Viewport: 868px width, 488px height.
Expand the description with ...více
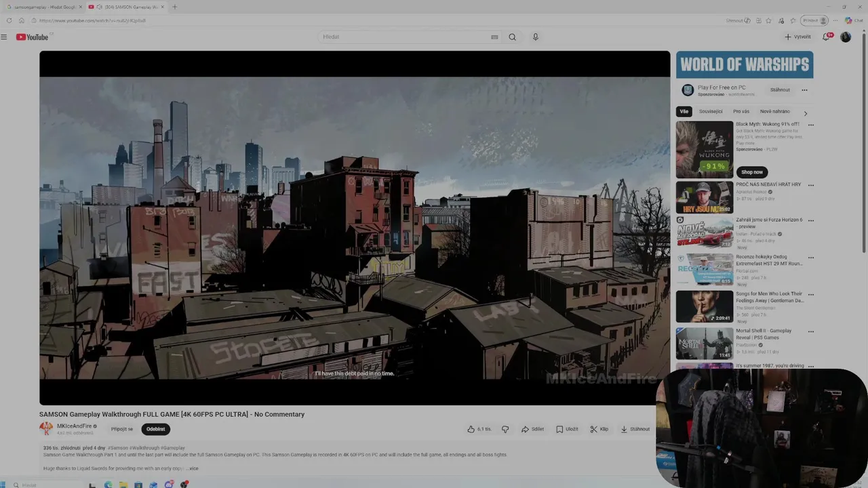point(193,468)
